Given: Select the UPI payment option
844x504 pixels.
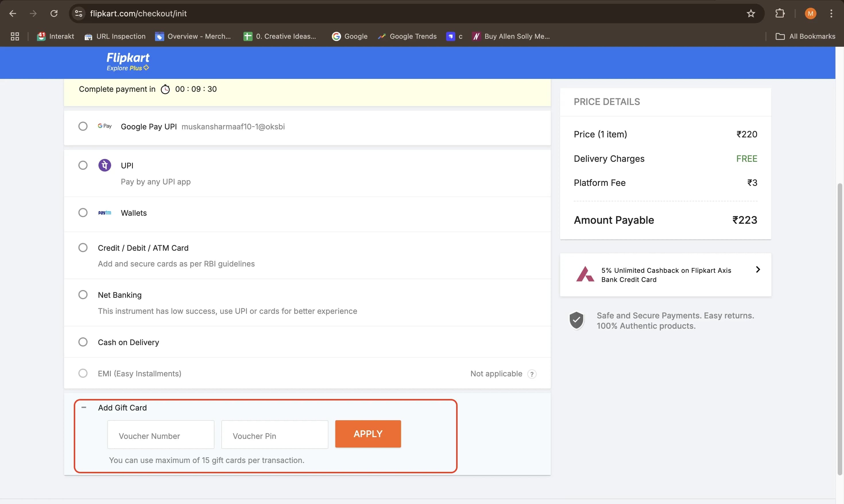Looking at the screenshot, I should coord(83,165).
